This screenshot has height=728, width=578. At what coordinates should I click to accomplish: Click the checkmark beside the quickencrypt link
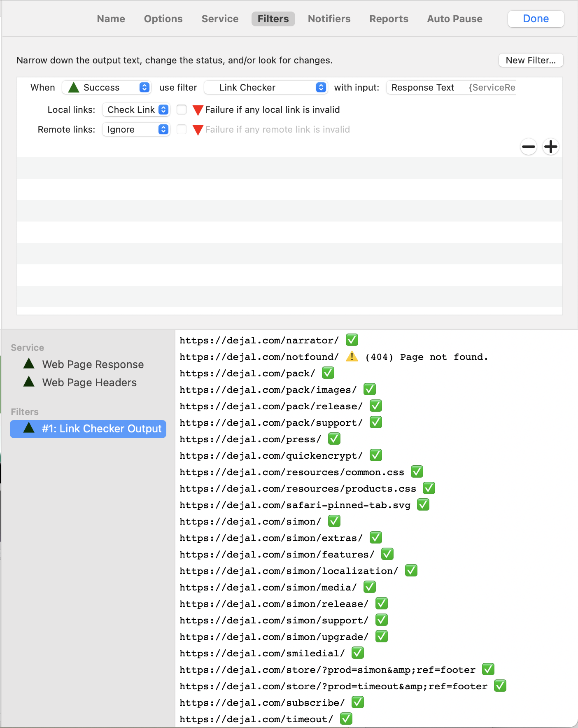click(376, 455)
